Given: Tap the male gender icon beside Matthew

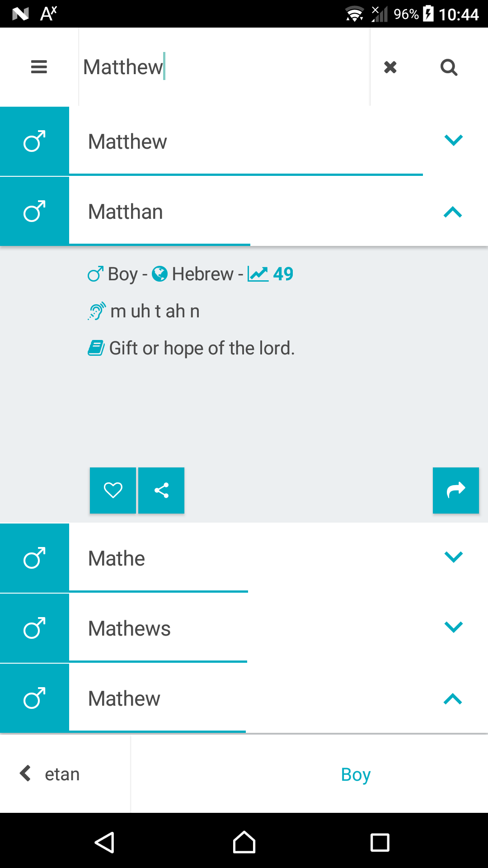Looking at the screenshot, I should pyautogui.click(x=34, y=142).
